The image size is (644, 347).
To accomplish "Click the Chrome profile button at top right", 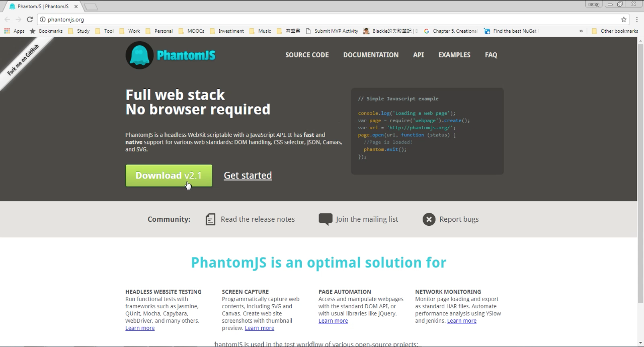I will coord(594,4).
